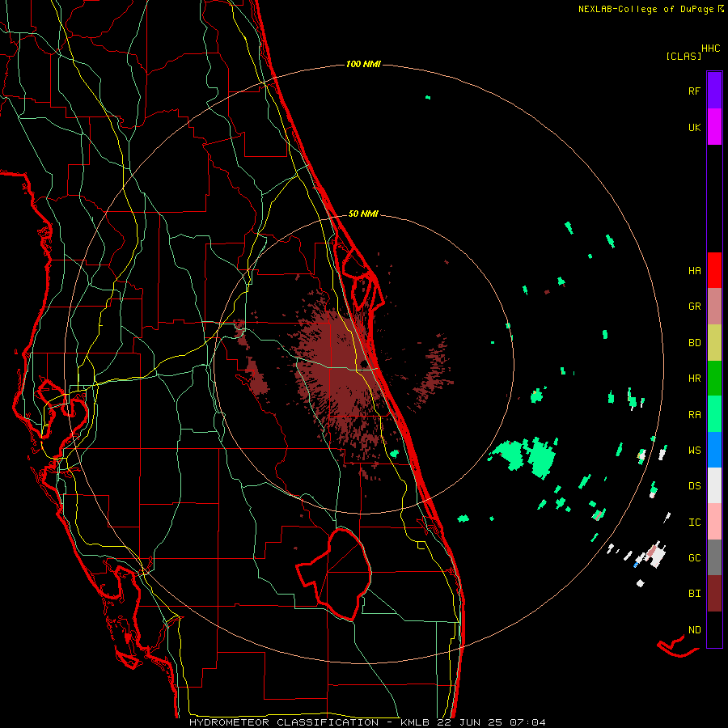Click the '07:04' timestamp text

pyautogui.click(x=527, y=722)
